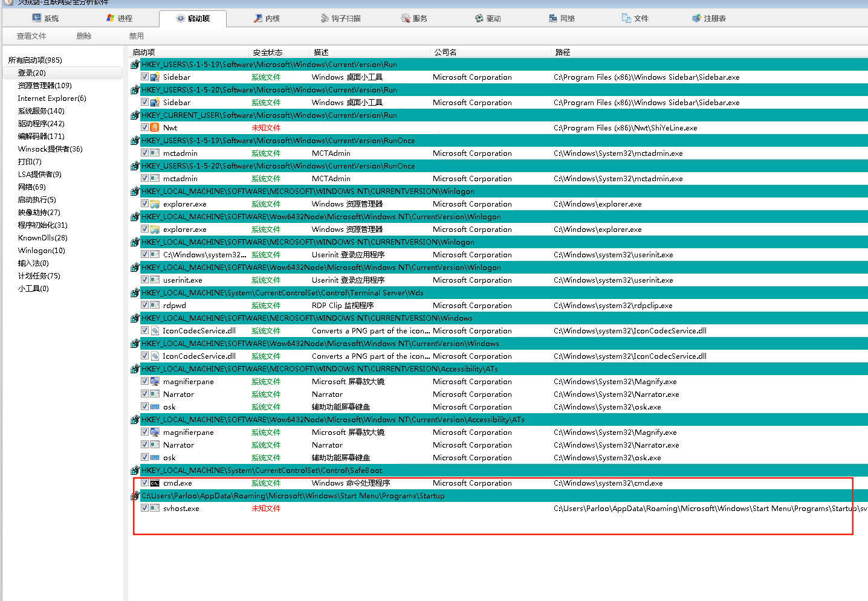Switch to the 进程 tab

[119, 19]
